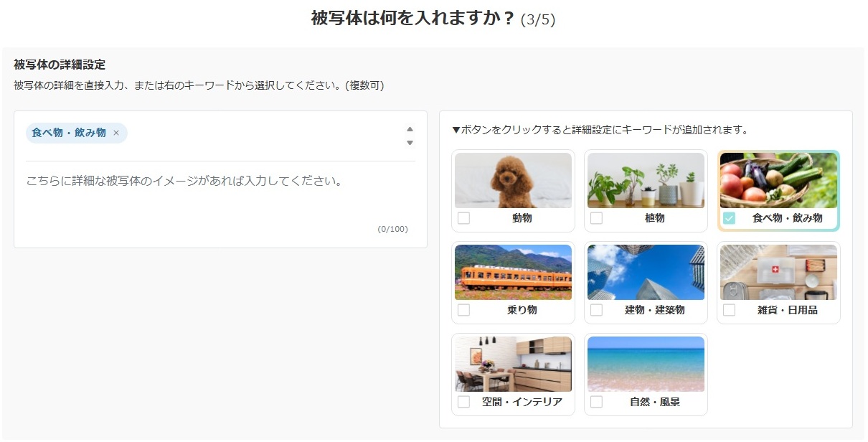Tick the 建物・建築物 checkbox
Screen dimensions: 868x442
[x=596, y=310]
